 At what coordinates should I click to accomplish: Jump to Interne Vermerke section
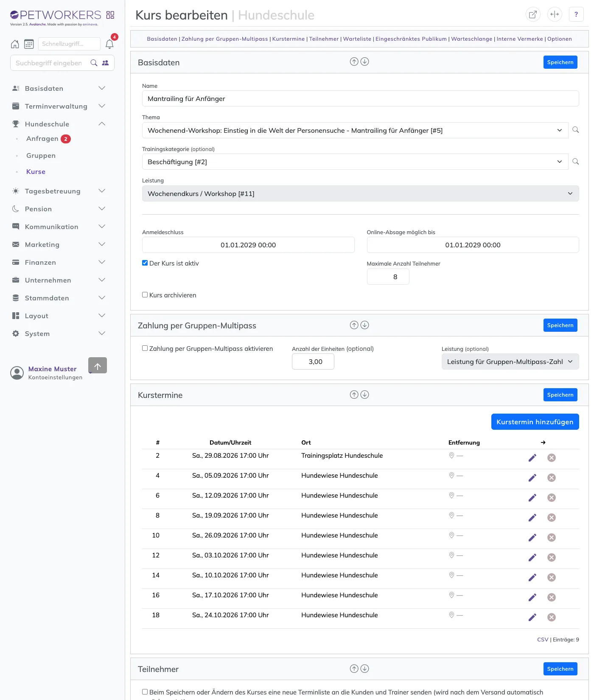pyautogui.click(x=520, y=39)
